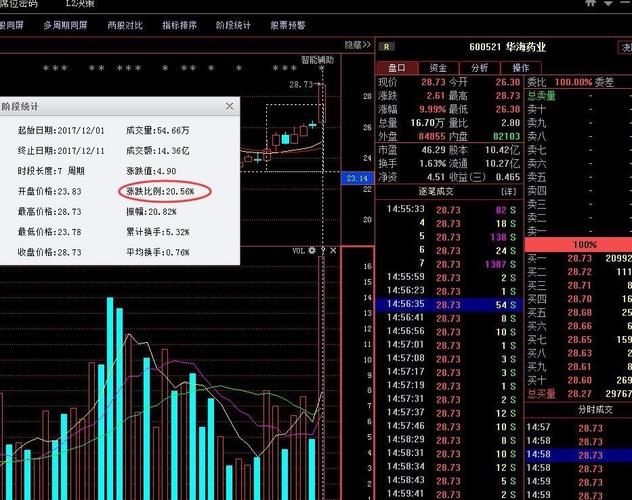
Task: Click the 28.73 high price label on the chart
Action: click(x=301, y=85)
